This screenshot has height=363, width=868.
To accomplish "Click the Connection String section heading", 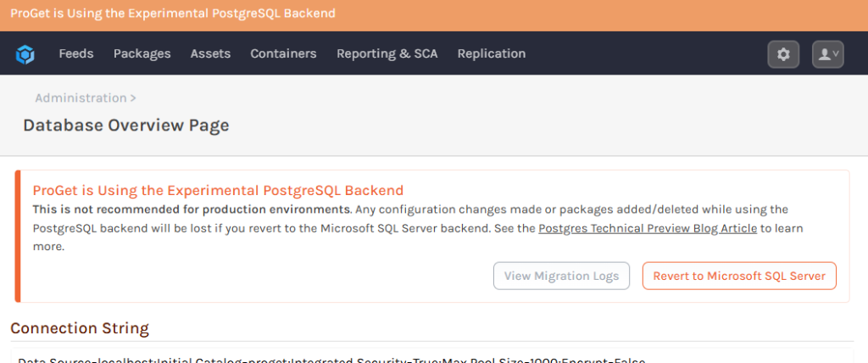I will coord(80,328).
